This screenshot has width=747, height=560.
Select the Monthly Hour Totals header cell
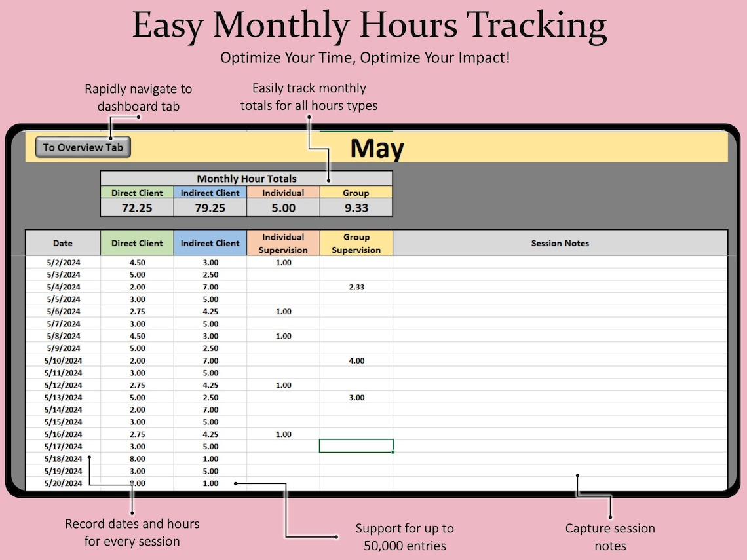tap(247, 178)
